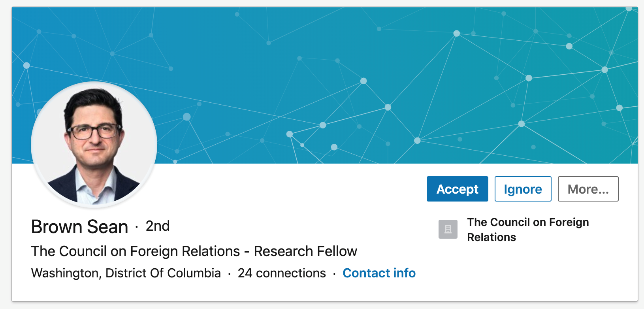Screen dimensions: 644x309
Task: Ignore the connection invitation
Action: coord(523,189)
